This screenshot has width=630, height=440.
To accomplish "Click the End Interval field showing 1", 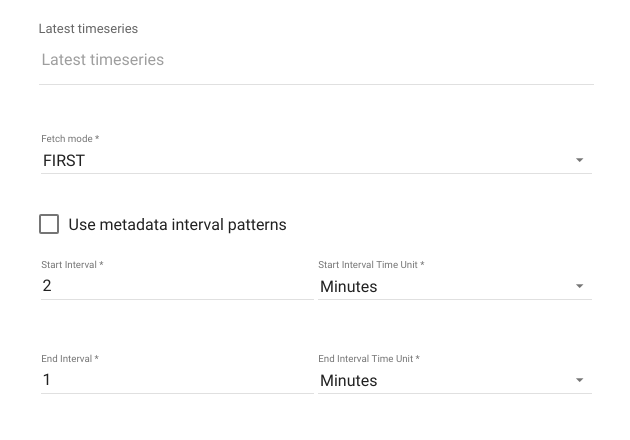I will [x=177, y=380].
